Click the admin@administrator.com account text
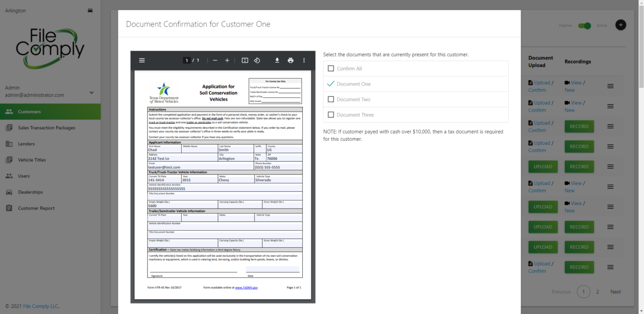 point(35,95)
